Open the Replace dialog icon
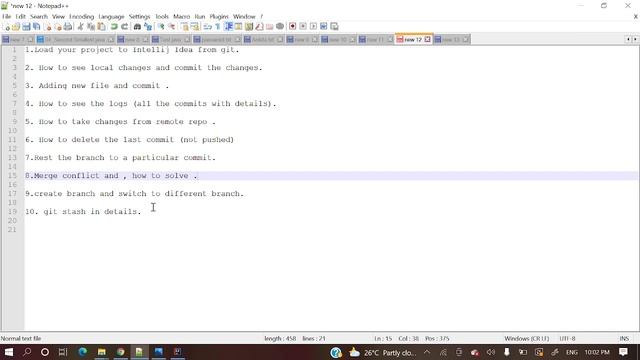The width and height of the screenshot is (640, 360). pos(148,27)
